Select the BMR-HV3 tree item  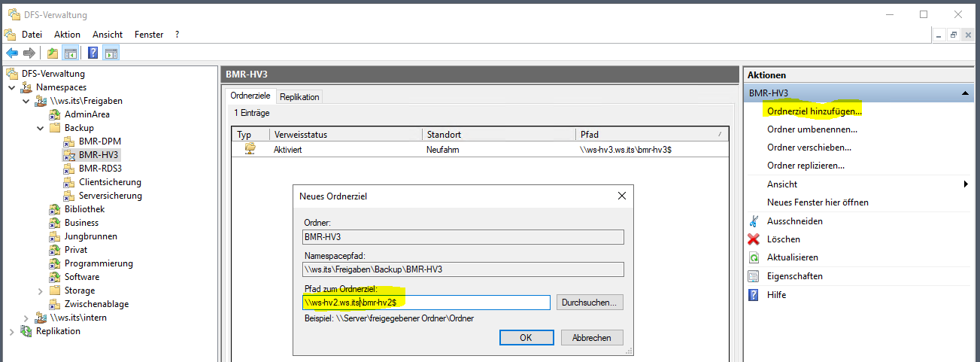pyautogui.click(x=99, y=155)
